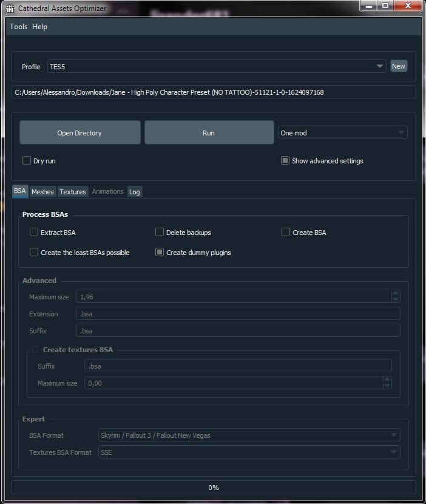Click the Cathedral Assets Optimizer title bar icon
This screenshot has height=504, width=426.
(10, 9)
